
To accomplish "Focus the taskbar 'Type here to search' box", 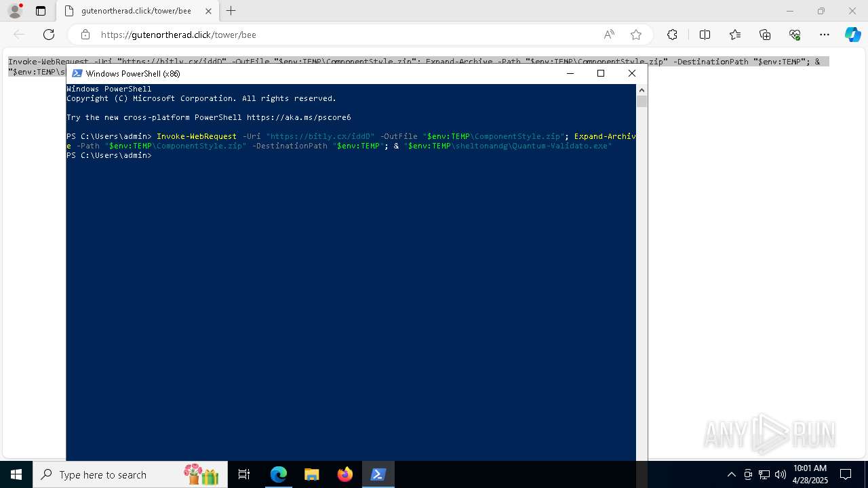I will click(x=132, y=474).
